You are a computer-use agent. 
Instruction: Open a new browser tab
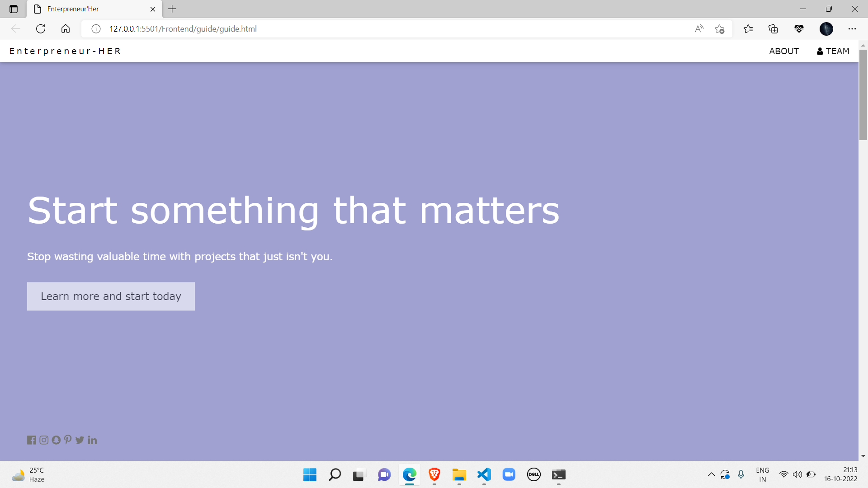[172, 9]
